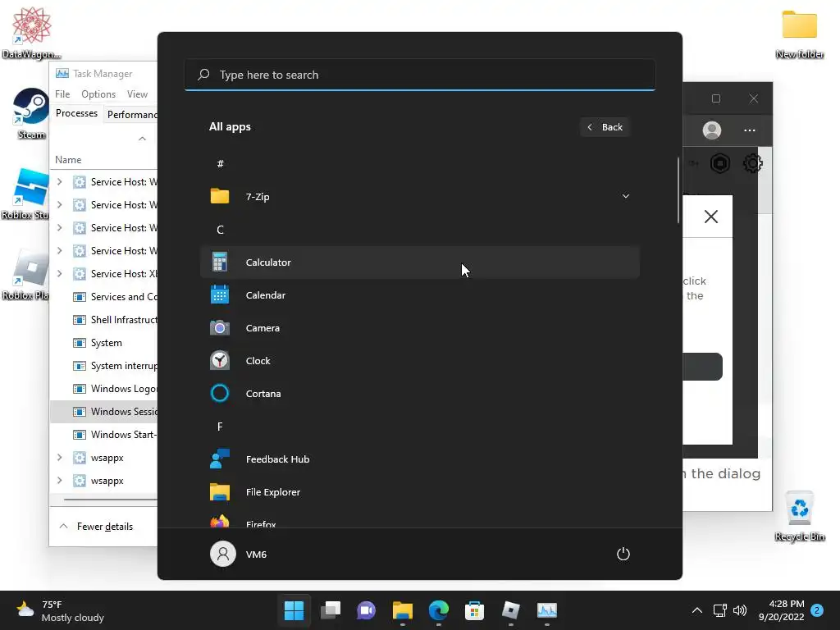
Task: Select the Roblox Studio desktop shortcut
Action: tap(25, 194)
